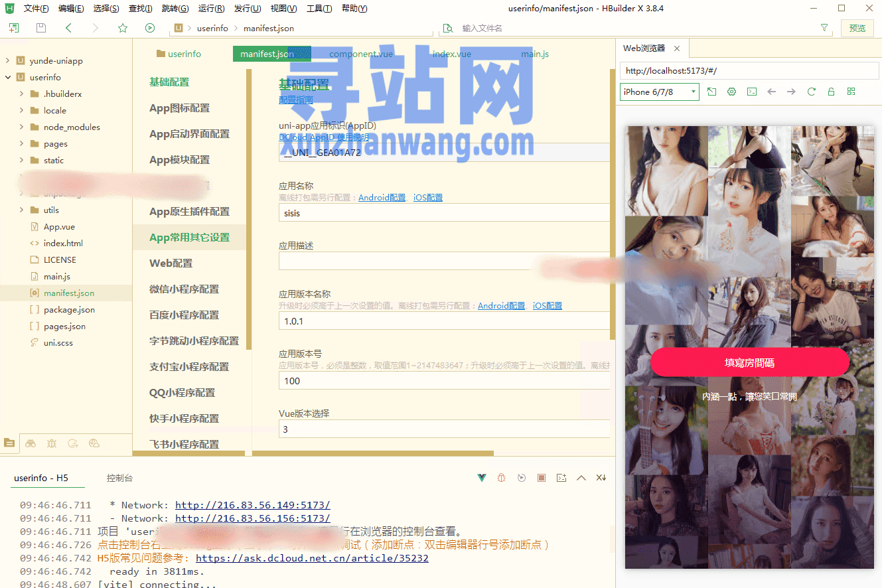
Task: Click the 填寫房間碼 button in preview
Action: (749, 362)
